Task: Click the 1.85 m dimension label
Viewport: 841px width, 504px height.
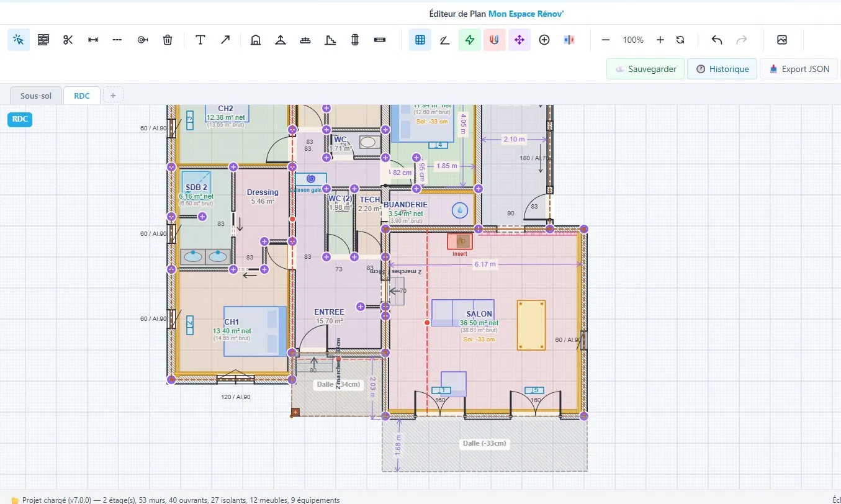Action: (447, 166)
